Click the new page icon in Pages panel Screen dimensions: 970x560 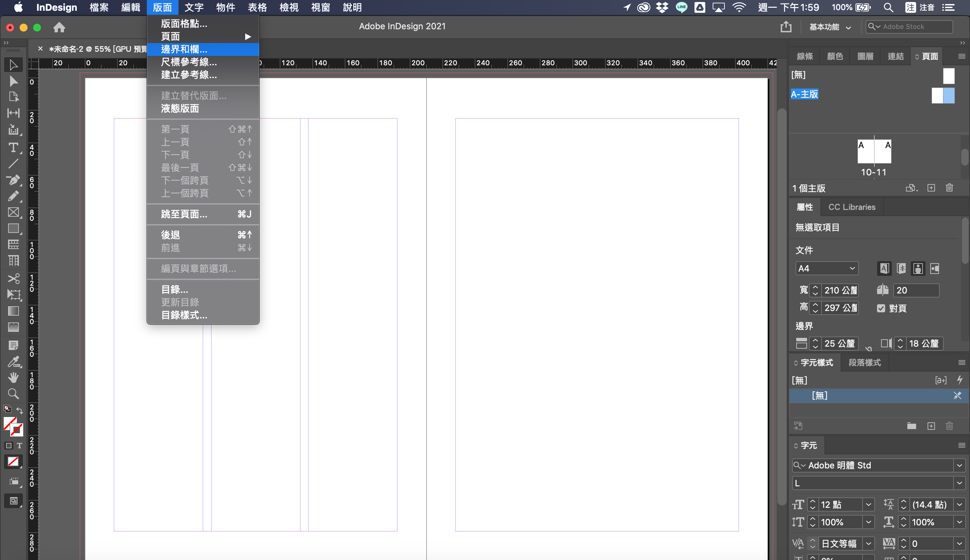(x=931, y=188)
